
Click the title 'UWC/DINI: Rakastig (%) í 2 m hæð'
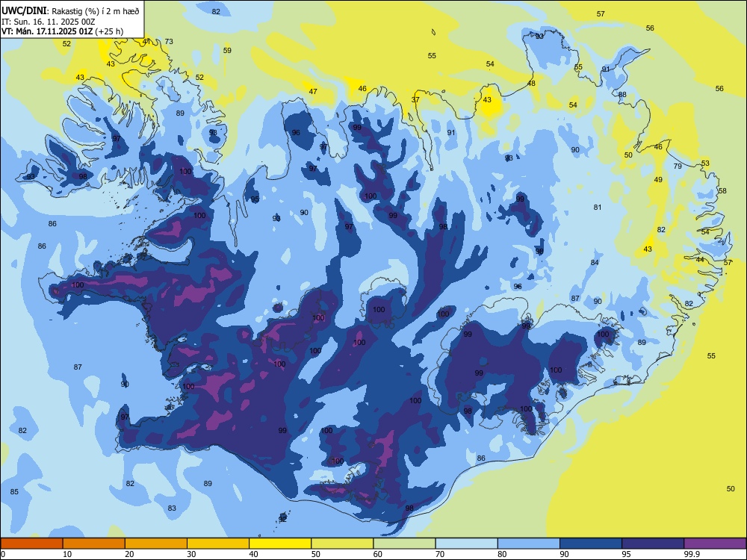pos(70,10)
